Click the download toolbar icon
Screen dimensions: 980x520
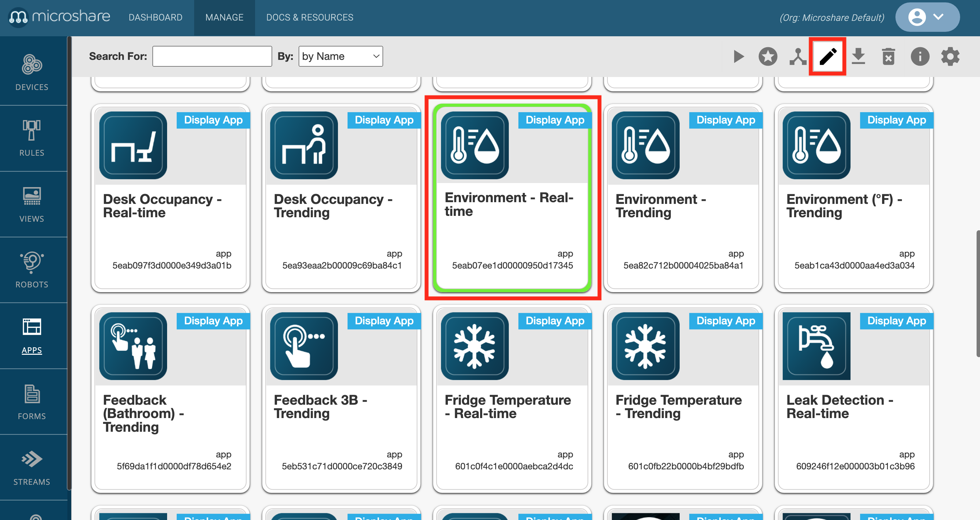[x=858, y=57]
